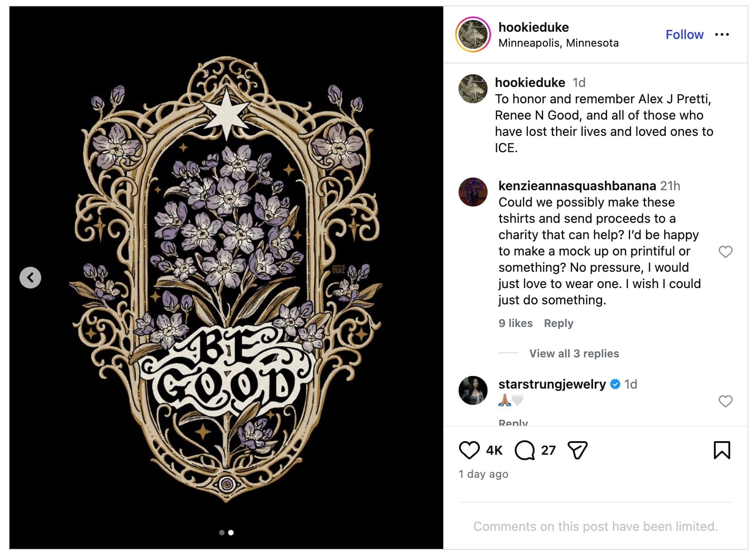The height and width of the screenshot is (558, 756).
Task: Open comments via the speech bubble icon
Action: pos(525,450)
